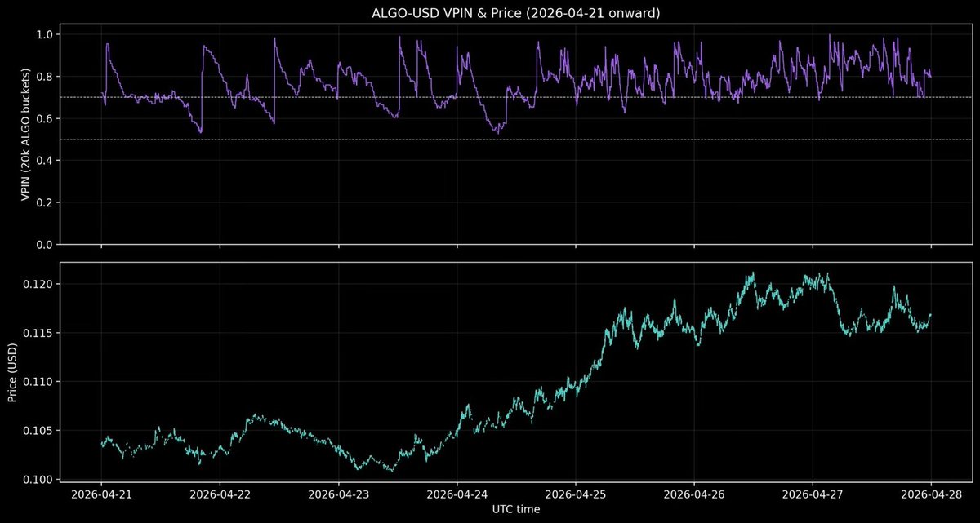Click the VPIN (20k ALGO buckets) axis label
The width and height of the screenshot is (980, 523).
(x=27, y=133)
